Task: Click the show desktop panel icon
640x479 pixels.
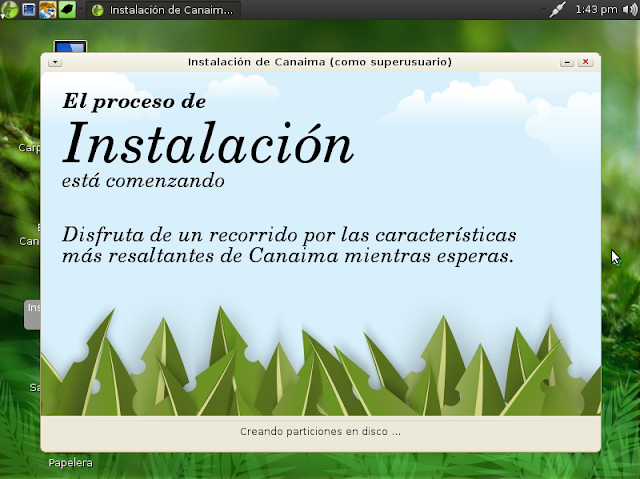Action: tap(29, 9)
